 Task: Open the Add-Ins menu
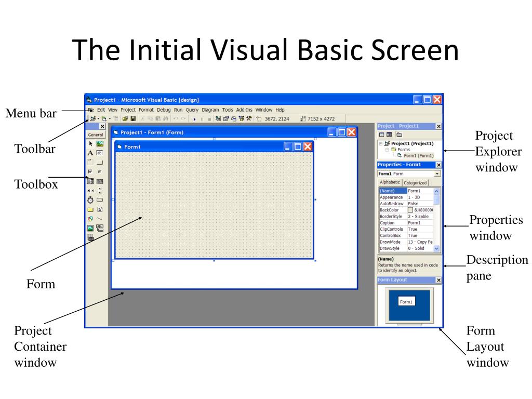pyautogui.click(x=244, y=110)
